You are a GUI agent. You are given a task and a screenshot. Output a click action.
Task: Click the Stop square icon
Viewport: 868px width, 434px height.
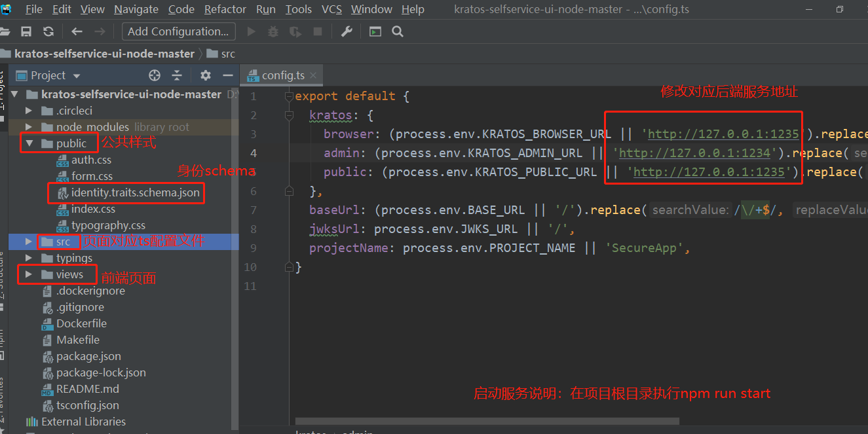click(x=318, y=31)
